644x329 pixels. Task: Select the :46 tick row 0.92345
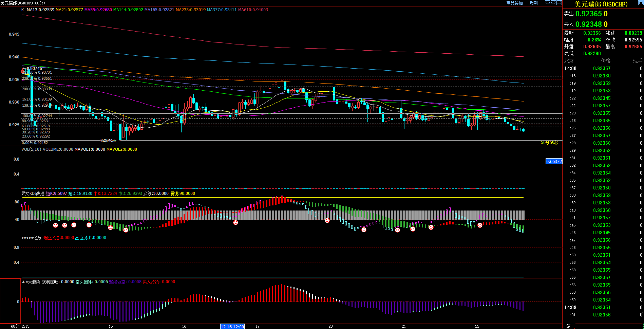click(x=603, y=233)
